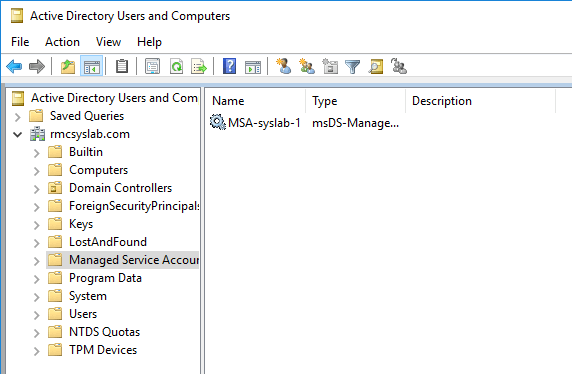
Task: Expand Managed Service Accounts node
Action: point(36,261)
